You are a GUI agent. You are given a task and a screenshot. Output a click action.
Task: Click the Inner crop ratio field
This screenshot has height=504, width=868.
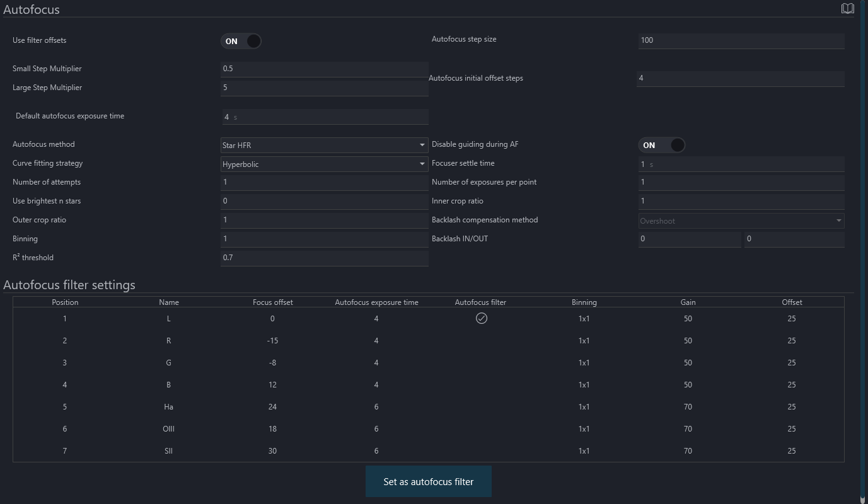coord(741,201)
